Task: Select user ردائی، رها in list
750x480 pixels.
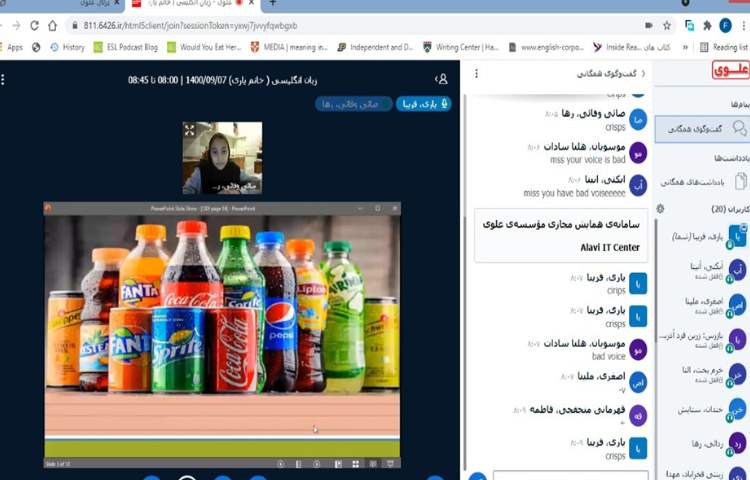Action: pyautogui.click(x=706, y=444)
